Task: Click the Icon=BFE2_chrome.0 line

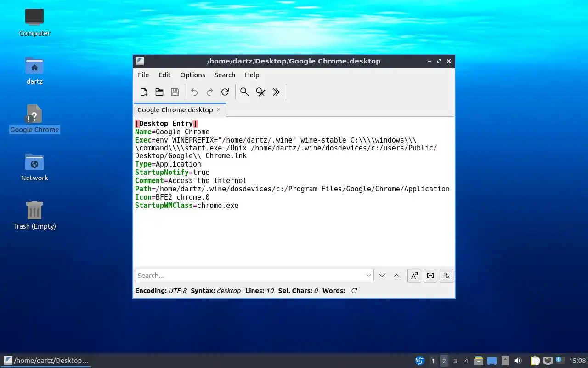Action: 172,197
